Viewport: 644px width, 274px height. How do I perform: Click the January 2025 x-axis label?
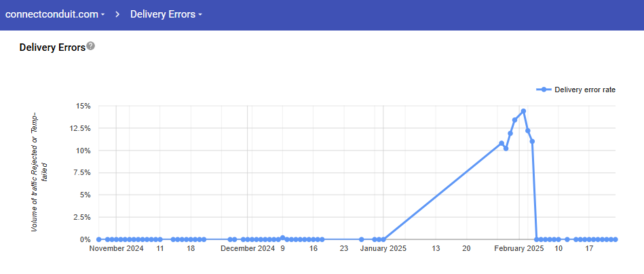point(383,249)
